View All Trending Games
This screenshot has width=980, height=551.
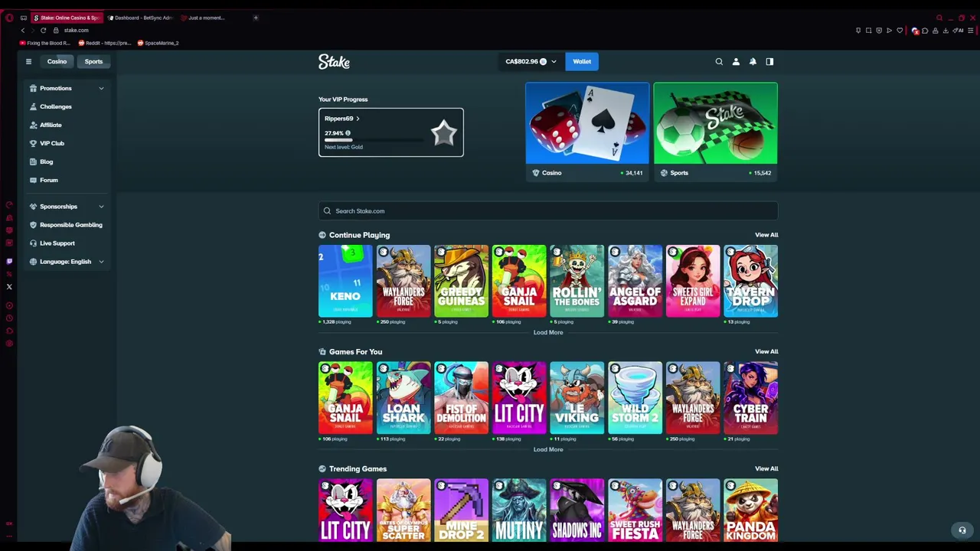pos(766,469)
